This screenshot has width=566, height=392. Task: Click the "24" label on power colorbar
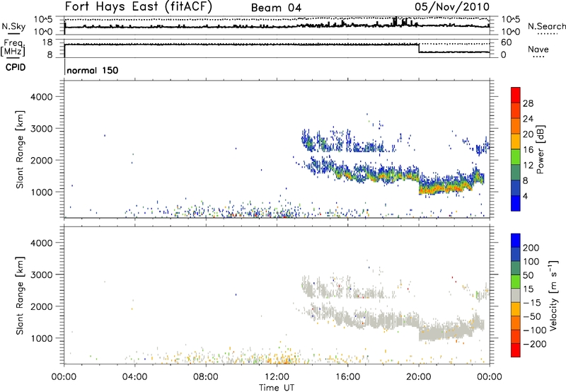click(528, 119)
